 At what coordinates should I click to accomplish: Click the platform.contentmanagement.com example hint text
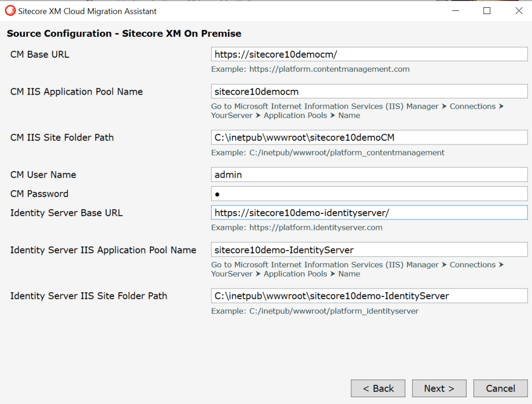[x=310, y=69]
